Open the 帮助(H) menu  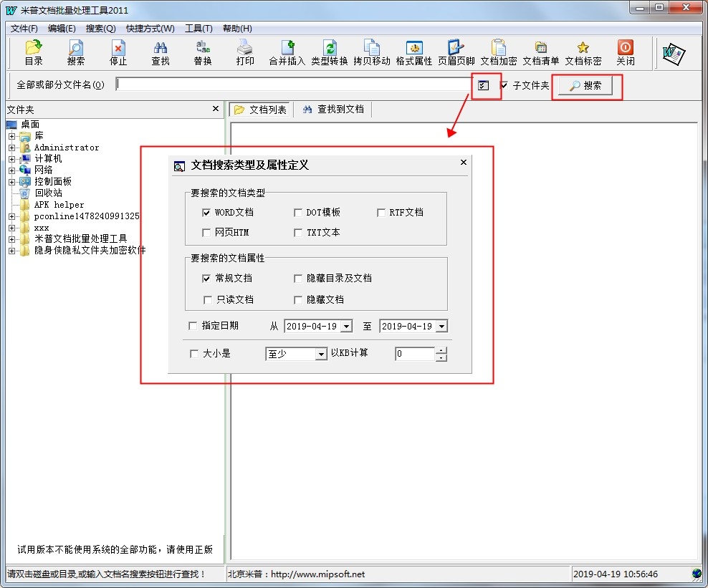coord(237,29)
